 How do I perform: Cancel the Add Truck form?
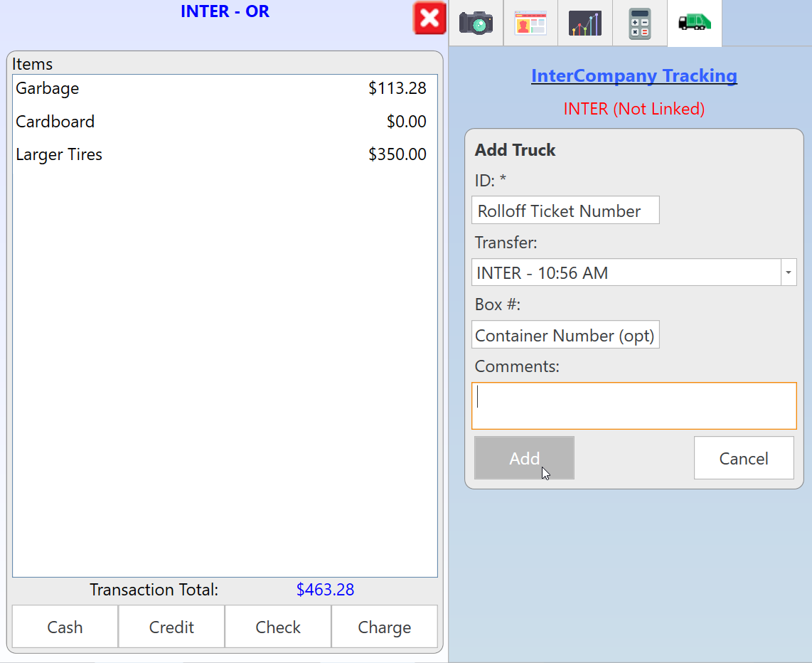pyautogui.click(x=743, y=458)
